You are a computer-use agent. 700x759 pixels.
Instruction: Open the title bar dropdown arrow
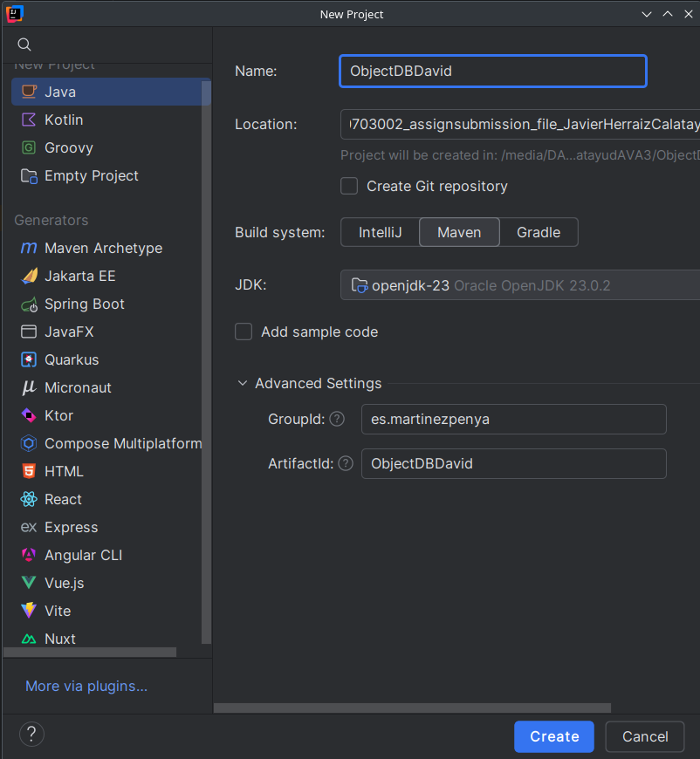click(x=646, y=14)
